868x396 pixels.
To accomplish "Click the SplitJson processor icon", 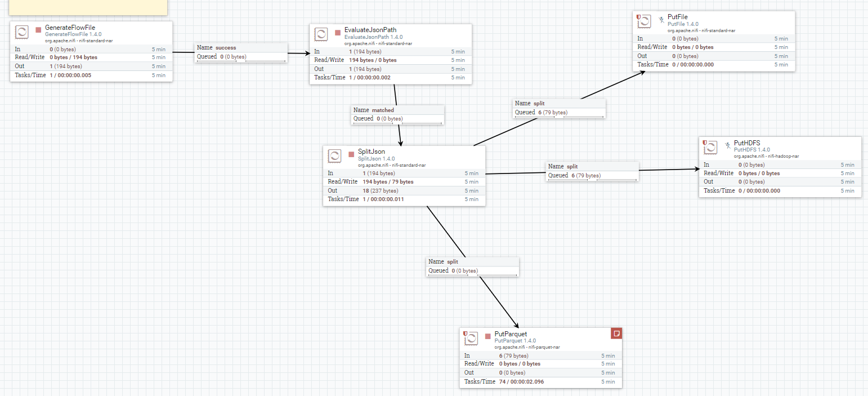I will (x=335, y=156).
